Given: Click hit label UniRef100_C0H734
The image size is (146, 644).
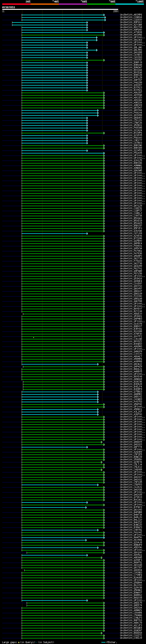Looking at the screenshot, I should 131,215.
